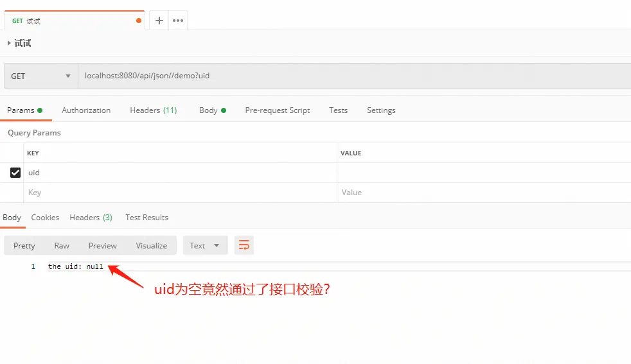Click line number 1 in response
631x364 pixels.
pos(33,266)
